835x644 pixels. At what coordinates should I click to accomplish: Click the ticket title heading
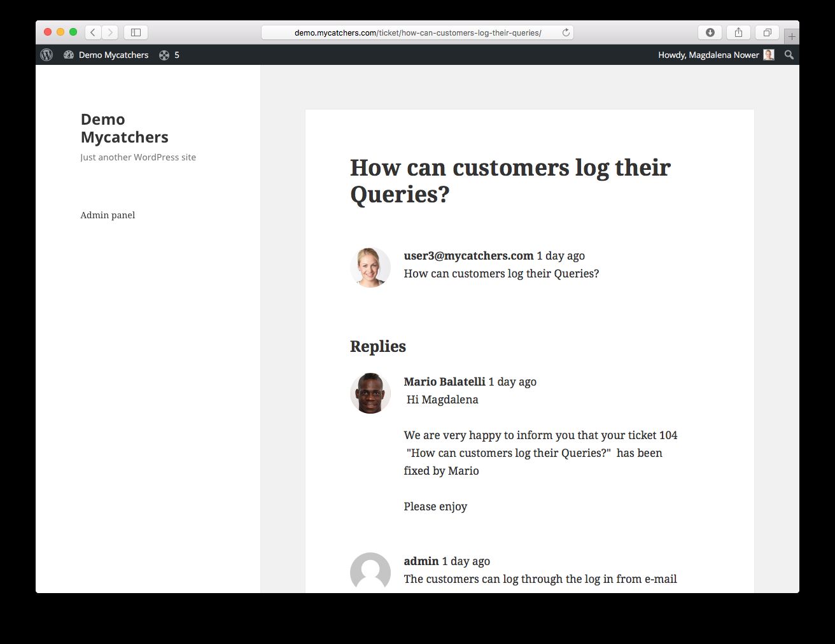510,181
